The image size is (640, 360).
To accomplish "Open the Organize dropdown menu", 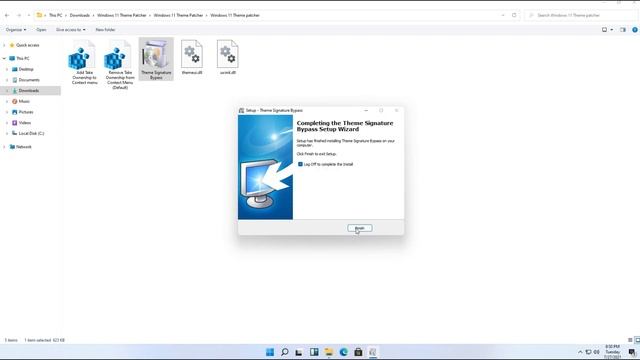I will click(x=16, y=30).
